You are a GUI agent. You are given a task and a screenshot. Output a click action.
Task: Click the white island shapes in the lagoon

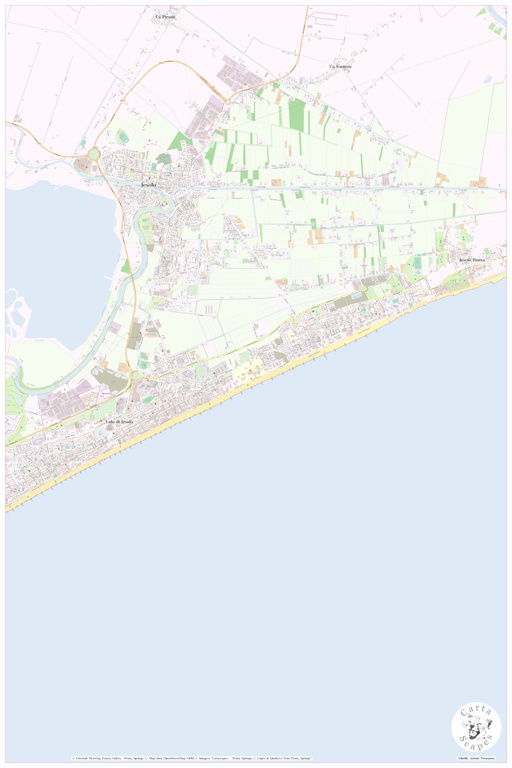18,313
